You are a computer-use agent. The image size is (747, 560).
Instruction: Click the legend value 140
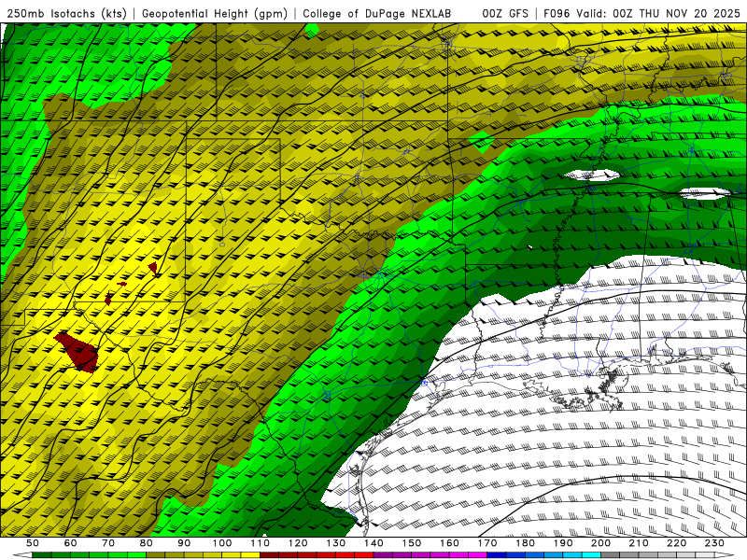coord(373,543)
